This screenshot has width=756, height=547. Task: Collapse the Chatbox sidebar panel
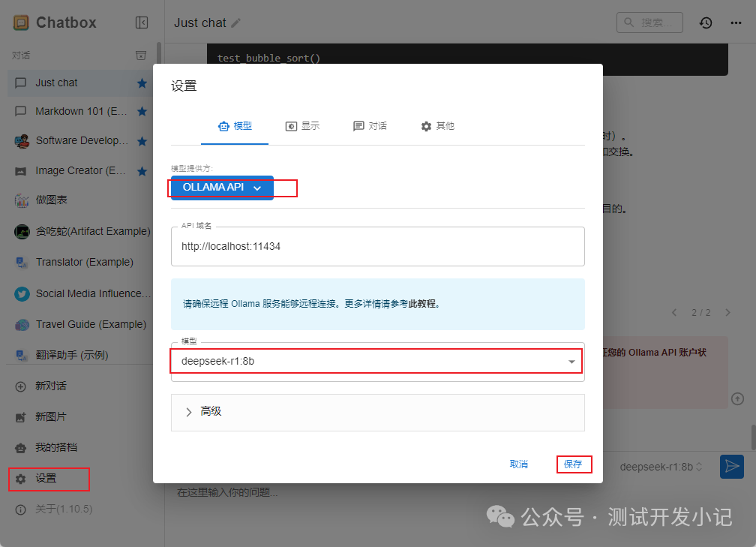pos(142,23)
